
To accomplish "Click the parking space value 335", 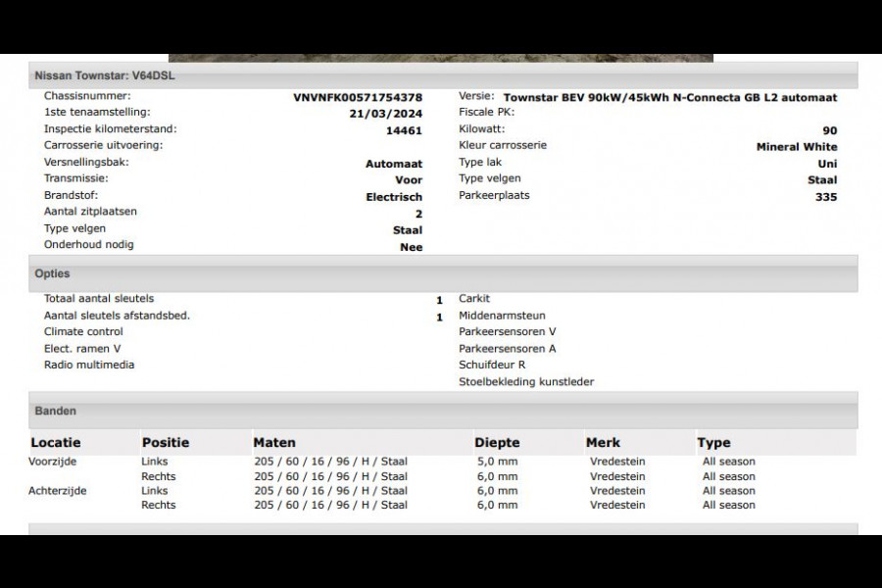I will click(825, 197).
